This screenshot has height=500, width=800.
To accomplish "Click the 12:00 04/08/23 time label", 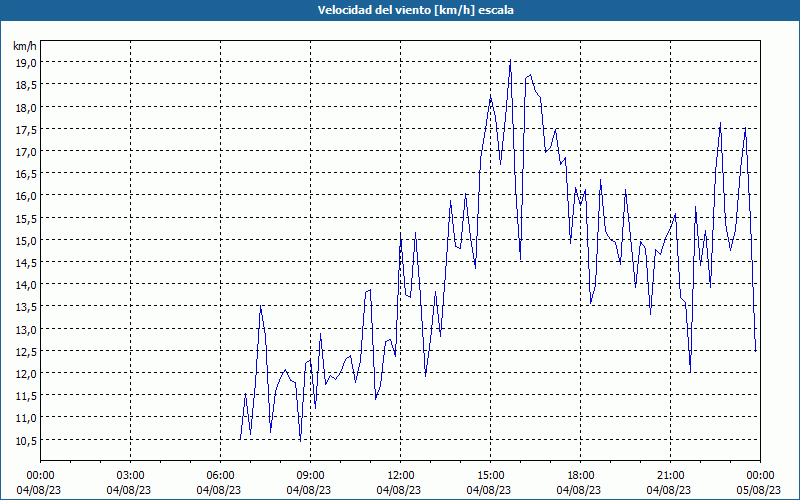I will coord(399,483).
